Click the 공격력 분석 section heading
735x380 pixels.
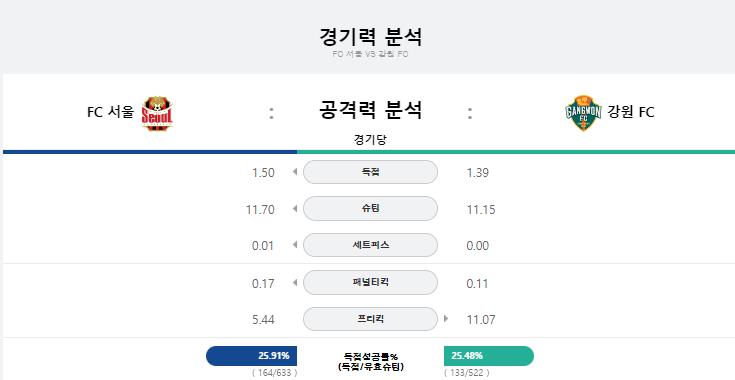pyautogui.click(x=370, y=110)
